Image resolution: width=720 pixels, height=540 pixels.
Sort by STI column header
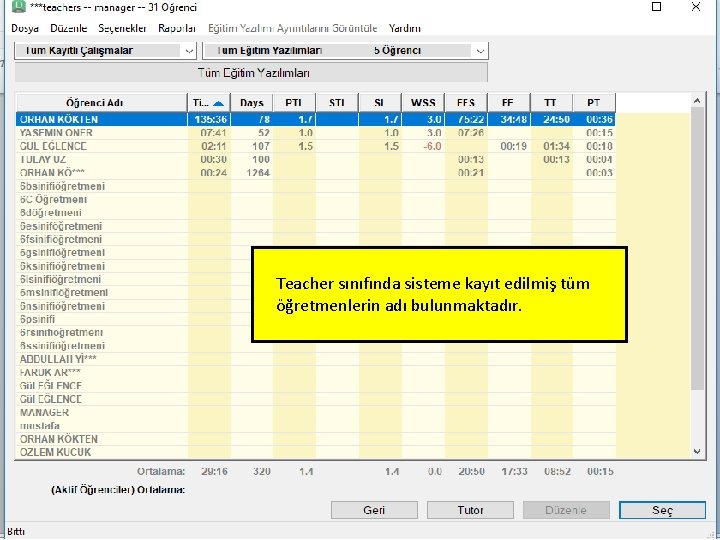[x=337, y=103]
